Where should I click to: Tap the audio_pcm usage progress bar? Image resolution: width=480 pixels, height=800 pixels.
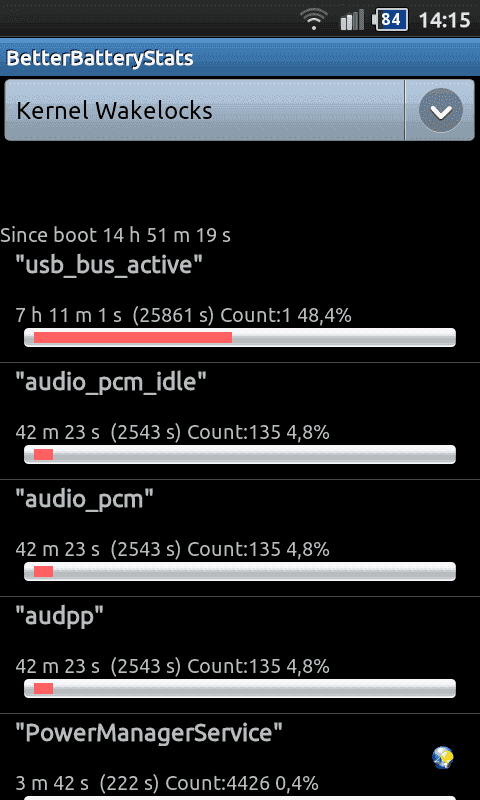[240, 571]
